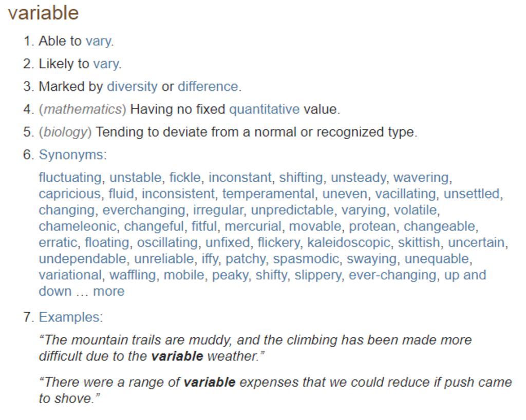Follow the 'difference' link
Viewport: 526px width, 420px height.
[208, 87]
